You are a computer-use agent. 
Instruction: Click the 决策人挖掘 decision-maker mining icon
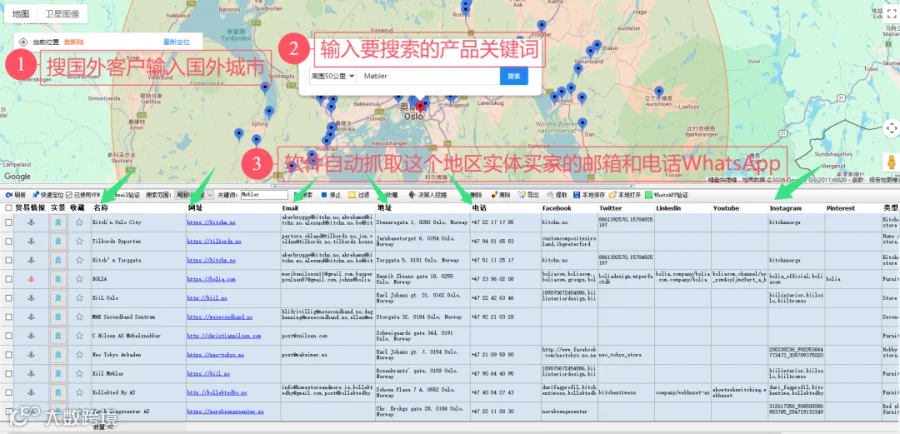412,195
